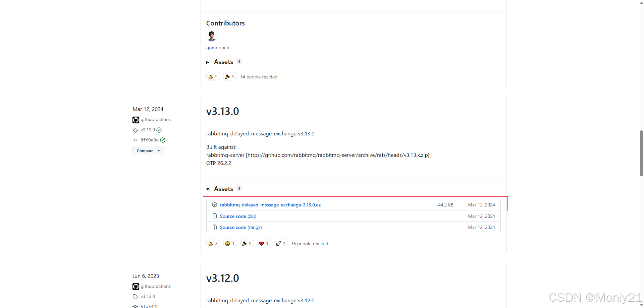The height and width of the screenshot is (308, 644).
Task: Click the tag icon beside v3.13.0
Action: point(135,130)
